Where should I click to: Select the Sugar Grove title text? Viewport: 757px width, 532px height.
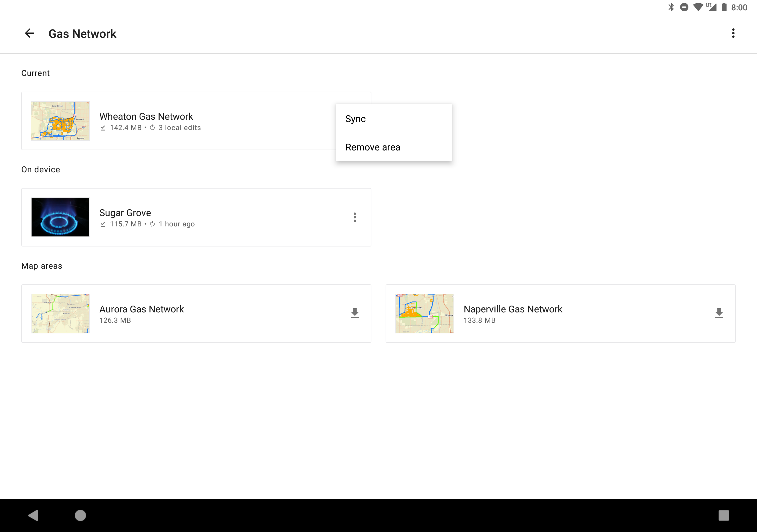(125, 213)
